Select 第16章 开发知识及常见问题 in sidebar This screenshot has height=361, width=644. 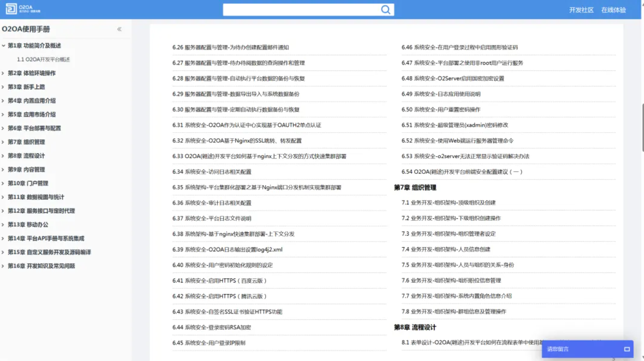tap(41, 266)
